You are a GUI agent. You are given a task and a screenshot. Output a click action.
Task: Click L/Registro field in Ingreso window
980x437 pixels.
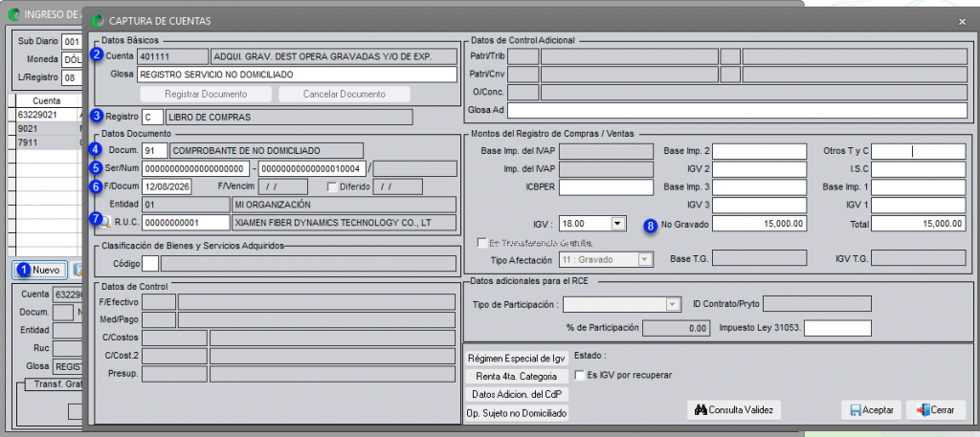click(x=72, y=78)
